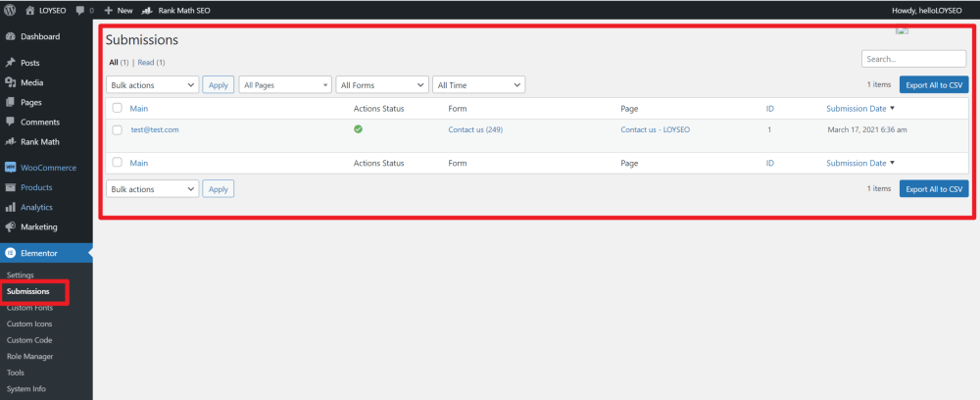Click the March 17, 2021 6:36 am date
The width and height of the screenshot is (980, 400).
(867, 129)
